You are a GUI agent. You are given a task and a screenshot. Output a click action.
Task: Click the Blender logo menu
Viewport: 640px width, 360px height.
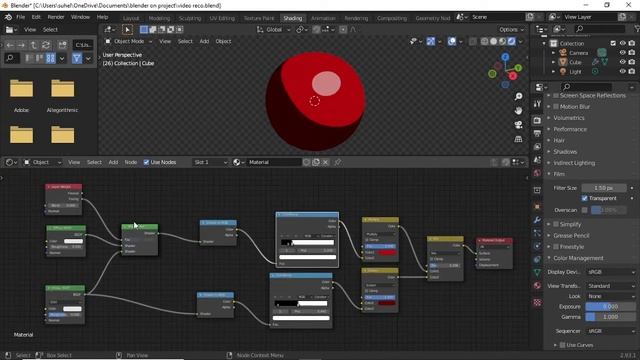tap(8, 17)
